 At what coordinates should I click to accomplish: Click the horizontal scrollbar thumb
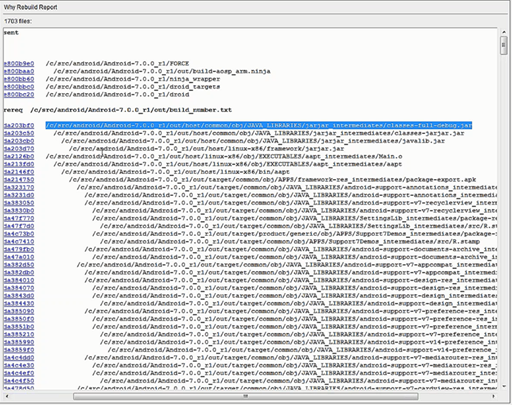(x=246, y=396)
